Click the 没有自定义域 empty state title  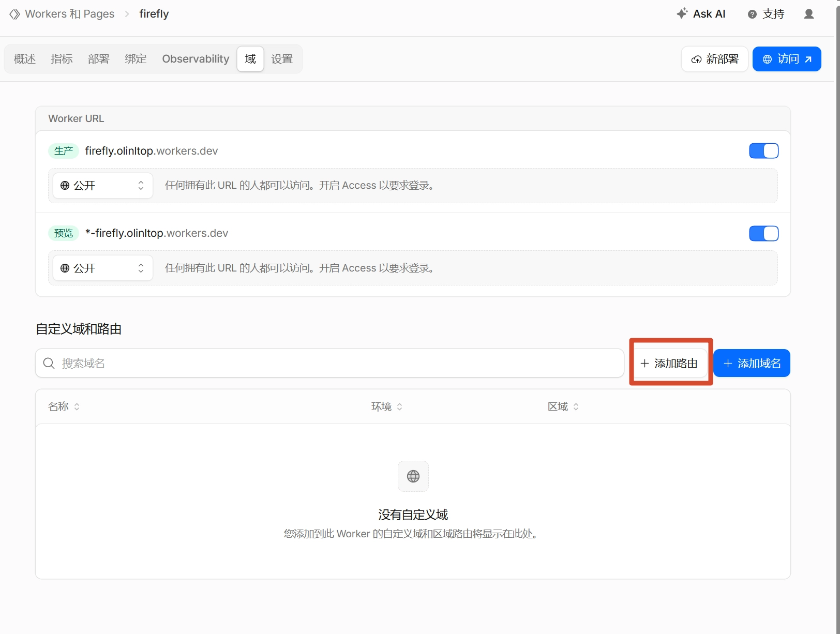click(413, 515)
